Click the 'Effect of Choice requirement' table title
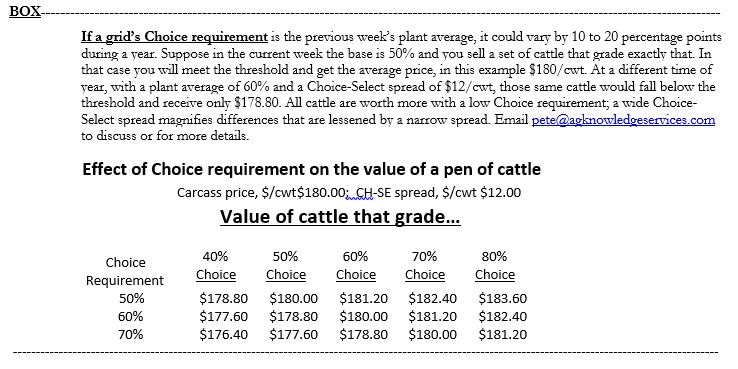The height and width of the screenshot is (369, 738). click(x=312, y=169)
